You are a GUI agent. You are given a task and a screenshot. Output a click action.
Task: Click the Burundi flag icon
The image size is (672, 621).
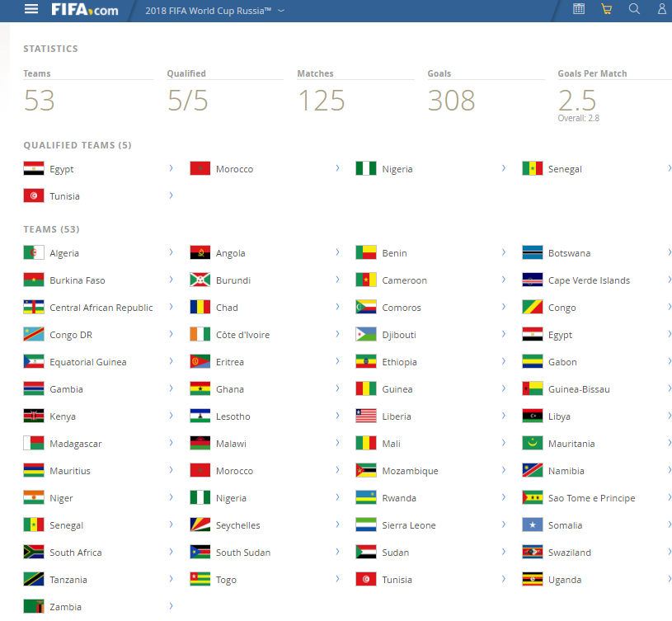pyautogui.click(x=200, y=280)
